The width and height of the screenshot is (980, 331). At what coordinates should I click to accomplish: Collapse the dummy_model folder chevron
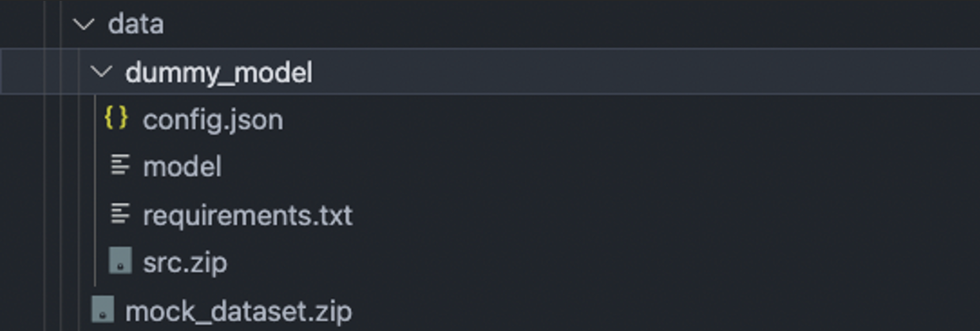101,72
